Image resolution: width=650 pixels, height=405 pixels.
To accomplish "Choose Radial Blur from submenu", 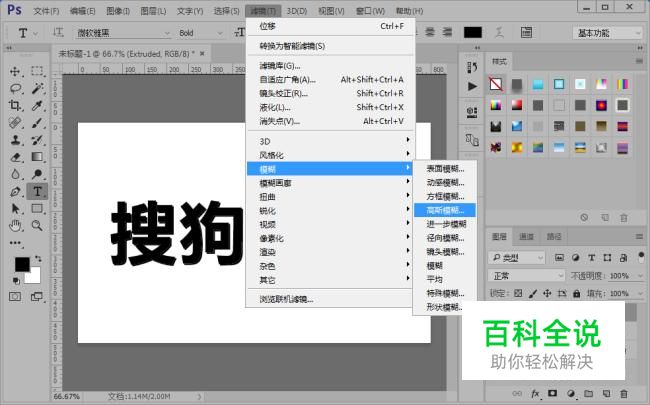I will (445, 238).
